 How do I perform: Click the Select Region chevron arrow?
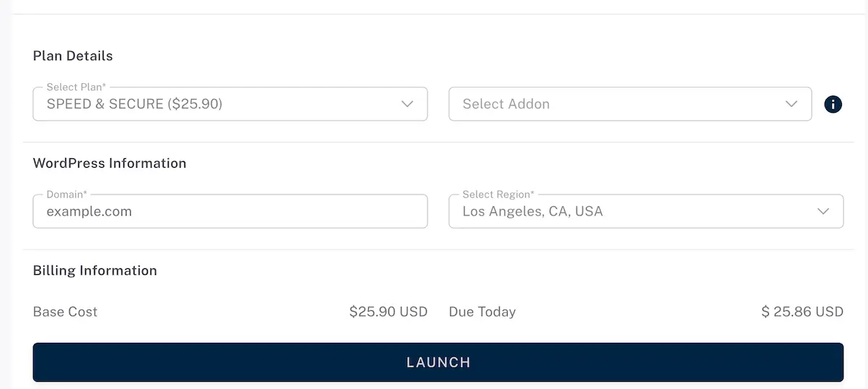tap(823, 212)
